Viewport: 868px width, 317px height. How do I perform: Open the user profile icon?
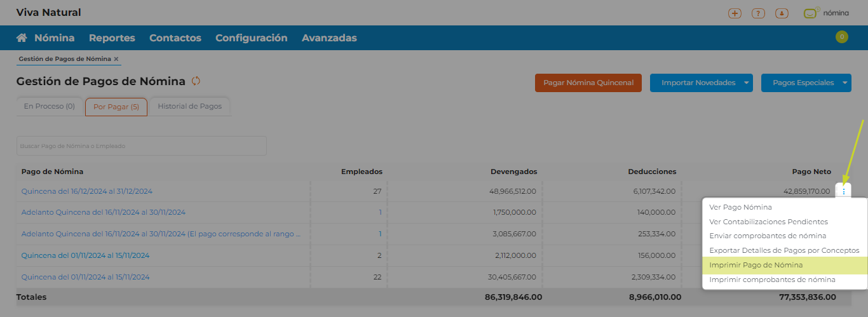click(782, 13)
